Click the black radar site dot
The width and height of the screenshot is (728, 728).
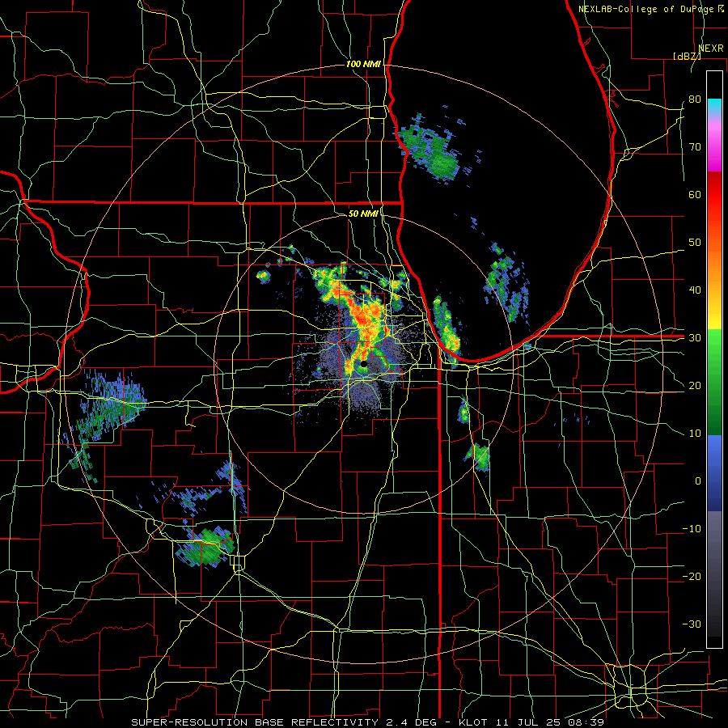click(x=364, y=365)
